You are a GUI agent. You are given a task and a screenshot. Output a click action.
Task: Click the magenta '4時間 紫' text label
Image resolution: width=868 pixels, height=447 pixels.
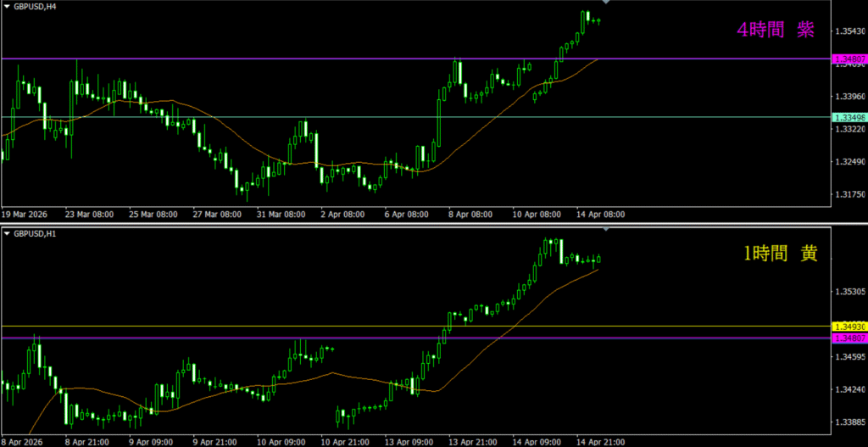point(776,30)
